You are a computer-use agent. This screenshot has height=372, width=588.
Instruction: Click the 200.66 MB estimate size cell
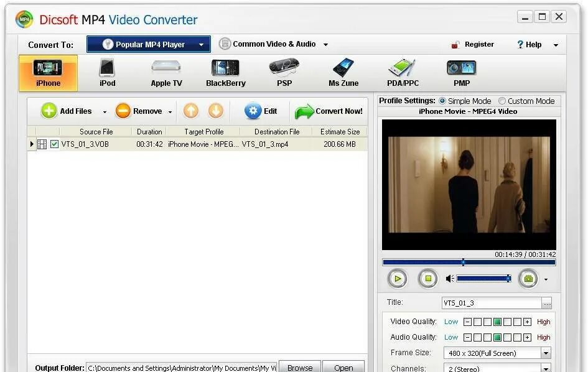tap(340, 144)
